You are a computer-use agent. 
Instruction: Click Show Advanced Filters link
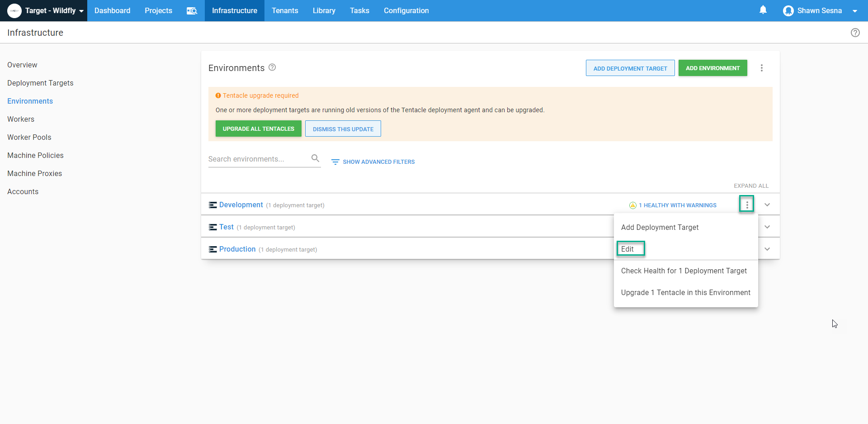coord(373,162)
